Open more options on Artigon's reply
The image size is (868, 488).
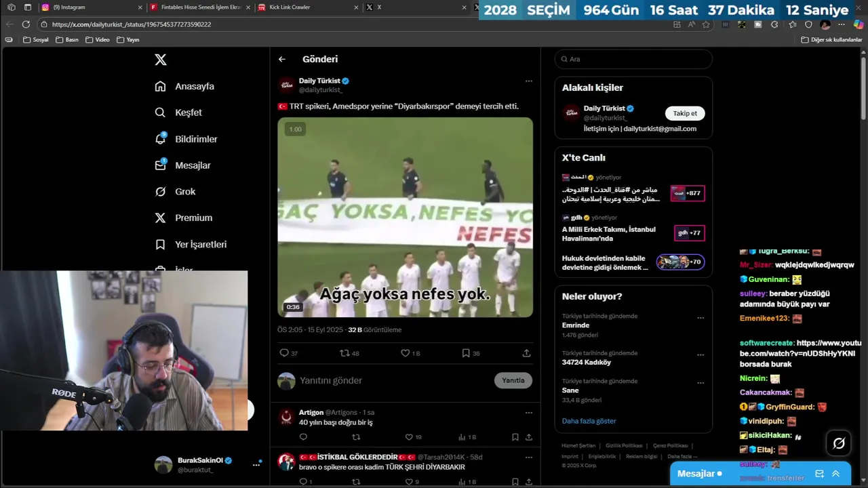528,412
